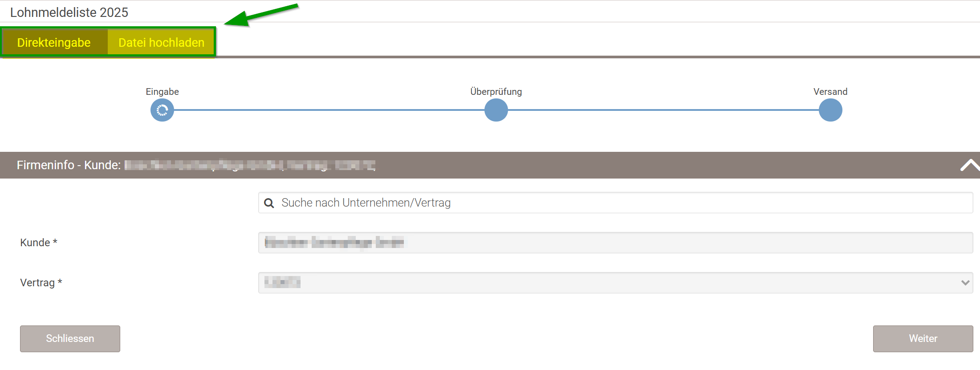Image resolution: width=980 pixels, height=370 pixels.
Task: Open the Vertrag dropdown arrow
Action: pos(965,283)
